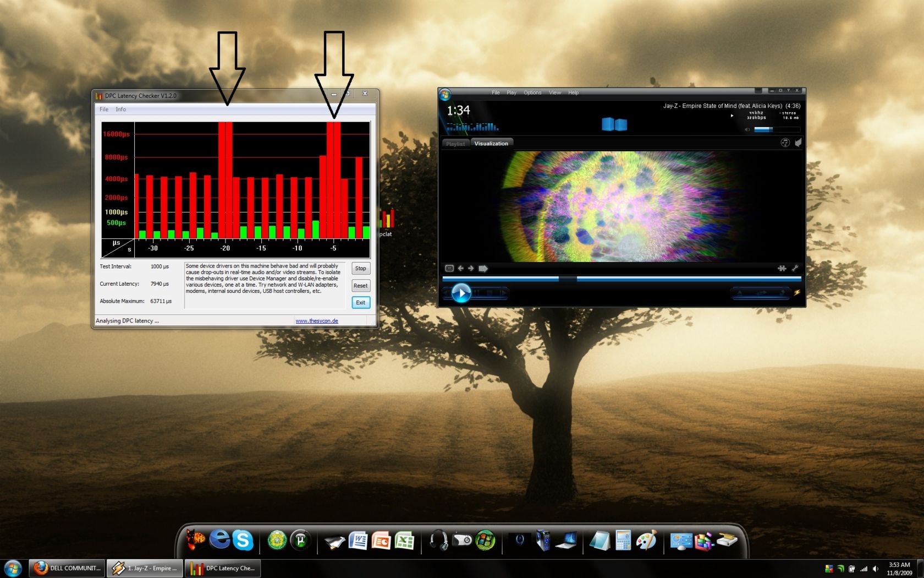Open uTorrent from the dock
Screen dimensions: 924x578
pyautogui.click(x=300, y=540)
